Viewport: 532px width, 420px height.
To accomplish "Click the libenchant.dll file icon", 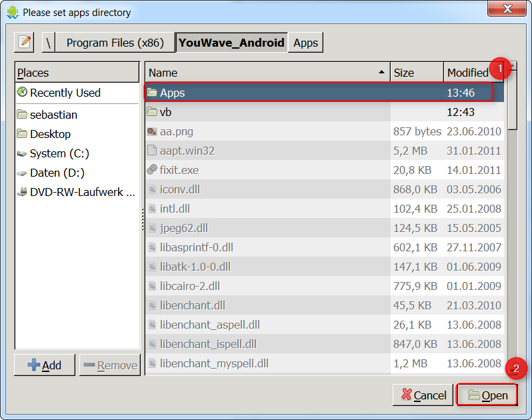I will (x=153, y=305).
